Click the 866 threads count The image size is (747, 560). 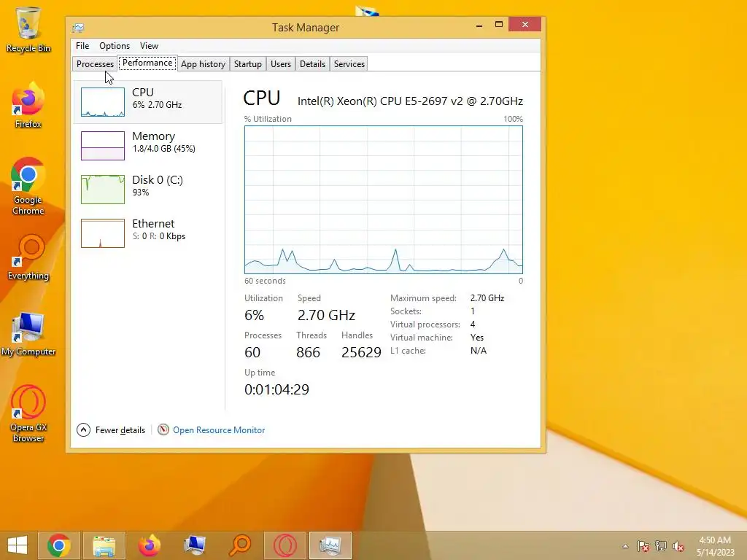coord(309,352)
